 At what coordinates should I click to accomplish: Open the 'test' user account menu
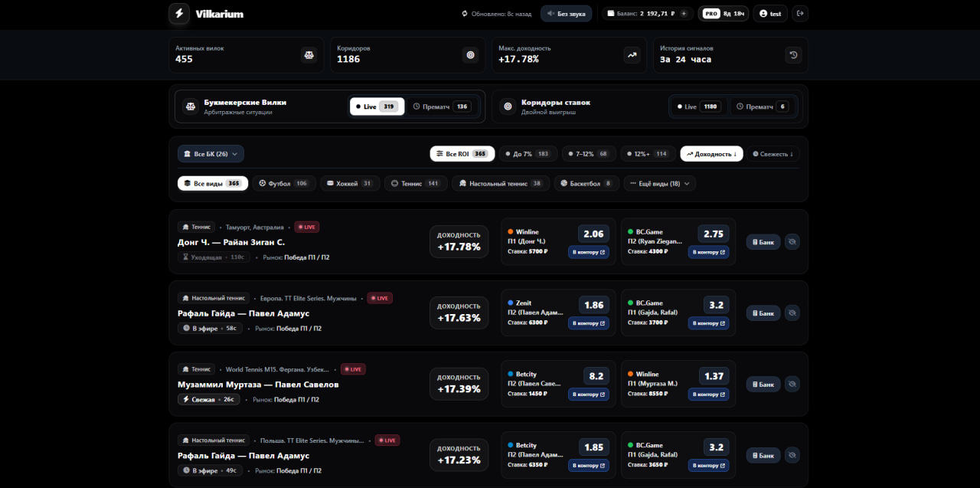[771, 14]
